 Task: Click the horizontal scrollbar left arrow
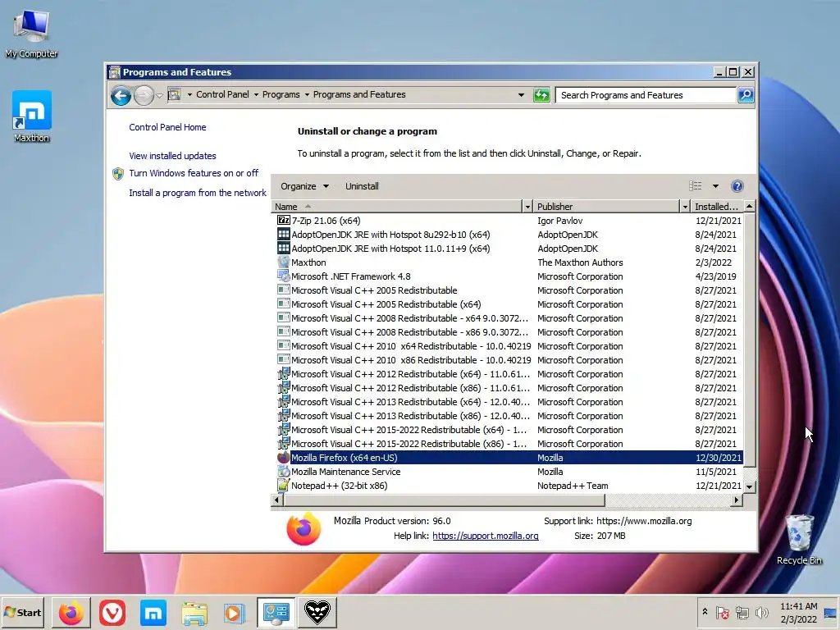point(277,500)
